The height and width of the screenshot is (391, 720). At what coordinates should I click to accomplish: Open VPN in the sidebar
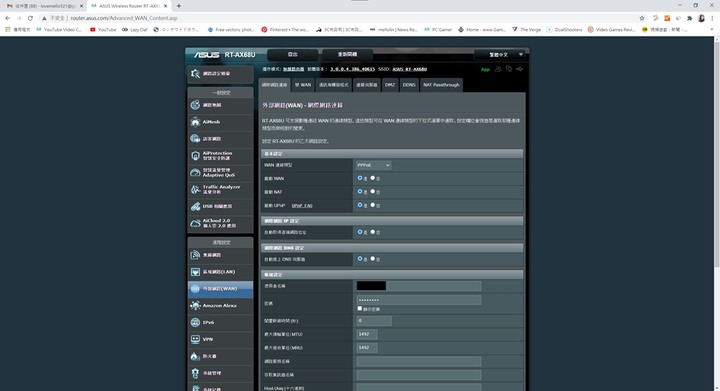point(220,340)
